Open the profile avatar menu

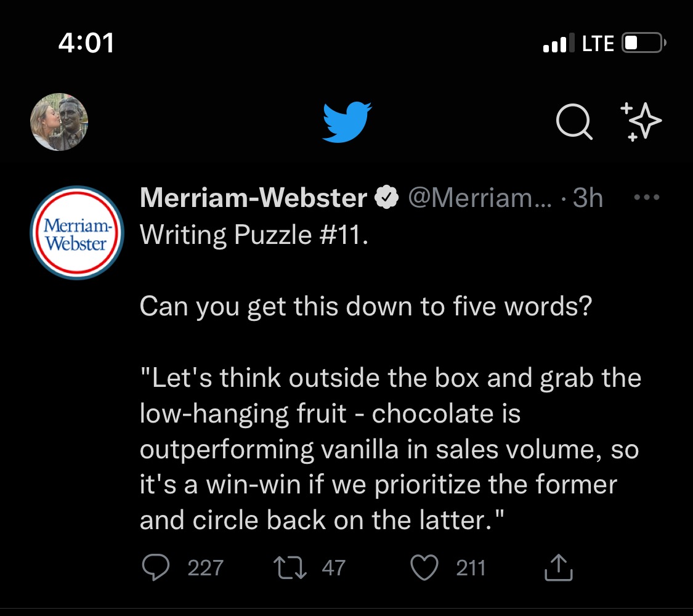click(59, 122)
